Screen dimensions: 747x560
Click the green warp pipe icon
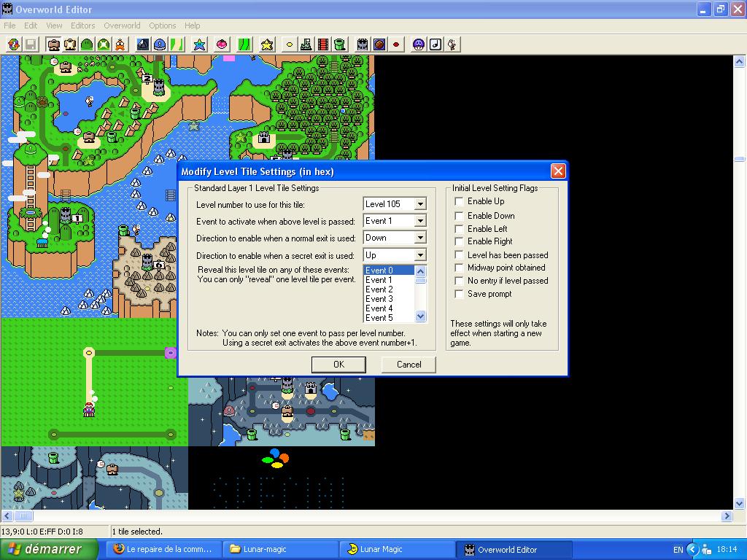[339, 44]
